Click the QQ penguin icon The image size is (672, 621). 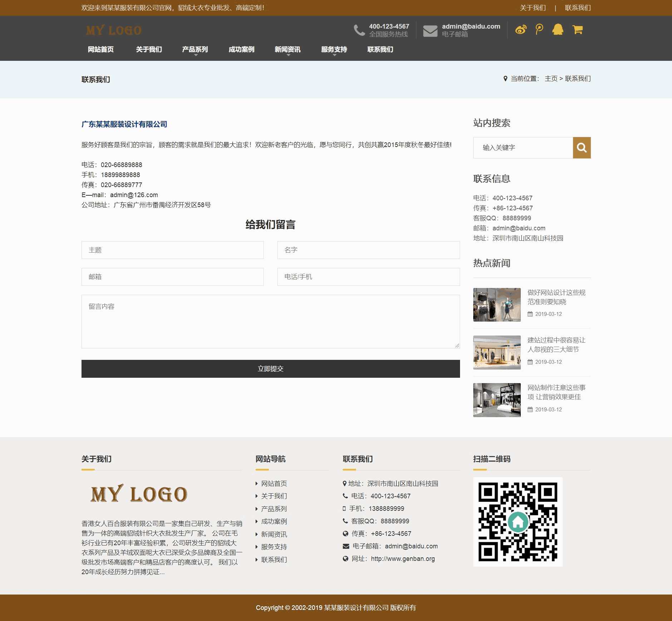pyautogui.click(x=558, y=30)
